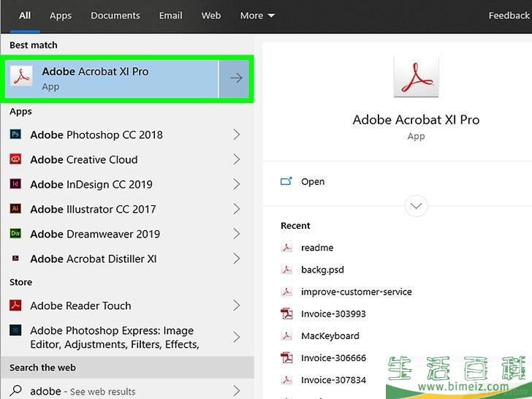Image resolution: width=532 pixels, height=399 pixels.
Task: Click the Adobe Reader Touch icon
Action: click(x=15, y=305)
